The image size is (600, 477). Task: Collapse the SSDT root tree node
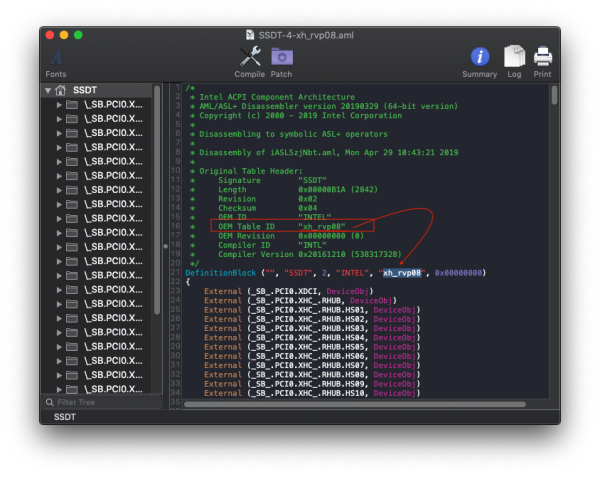point(48,91)
